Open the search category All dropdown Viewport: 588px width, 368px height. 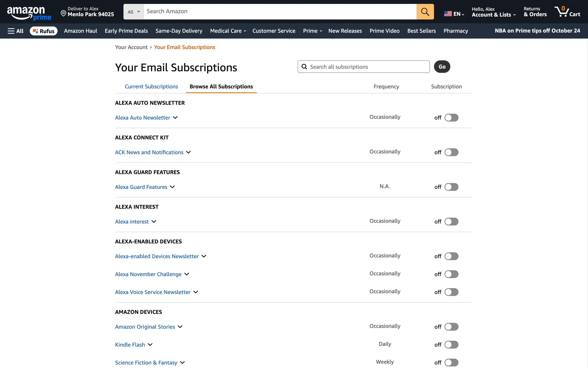tap(134, 12)
